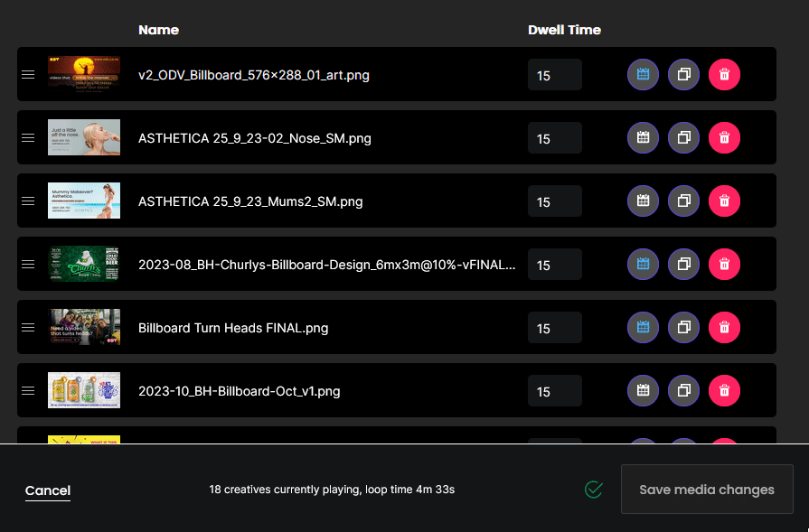This screenshot has height=532, width=809.
Task: Edit dwell time for Billboard-Oct_v1 creative
Action: coord(554,391)
